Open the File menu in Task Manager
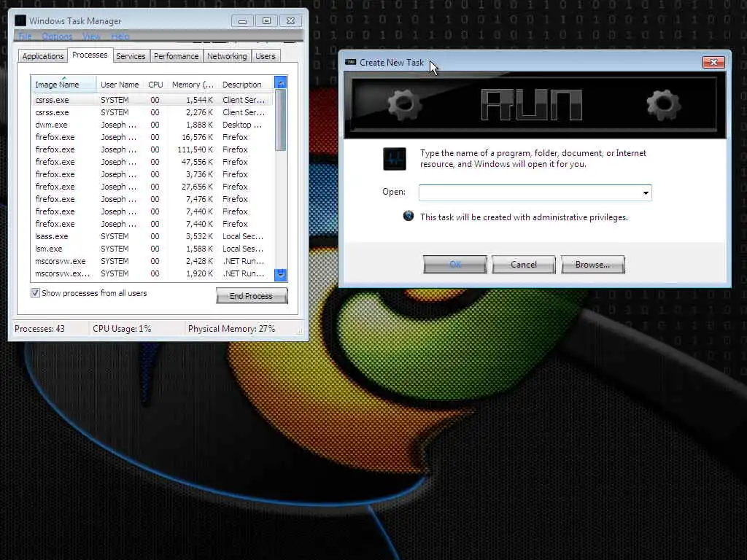747x560 pixels. pos(26,36)
